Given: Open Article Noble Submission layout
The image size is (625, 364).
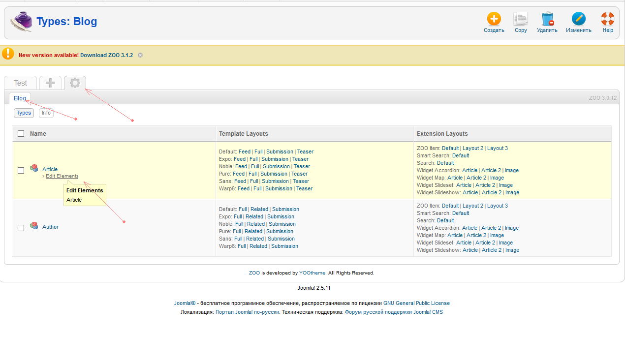Looking at the screenshot, I should coord(276,166).
